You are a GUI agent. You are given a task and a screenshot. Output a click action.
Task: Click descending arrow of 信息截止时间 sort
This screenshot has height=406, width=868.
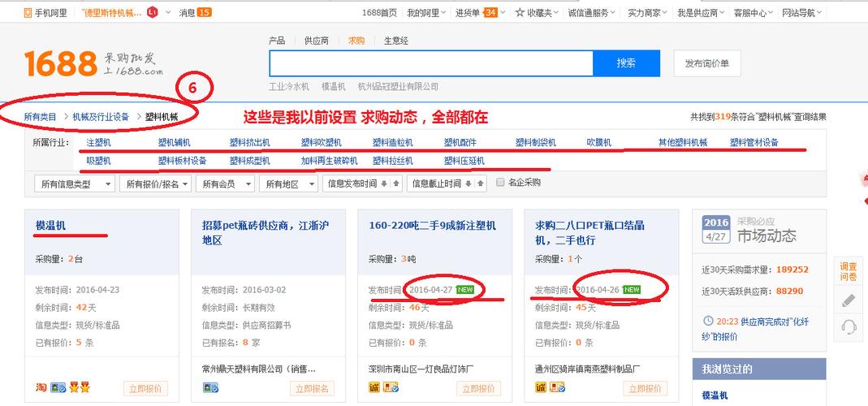[x=469, y=184]
